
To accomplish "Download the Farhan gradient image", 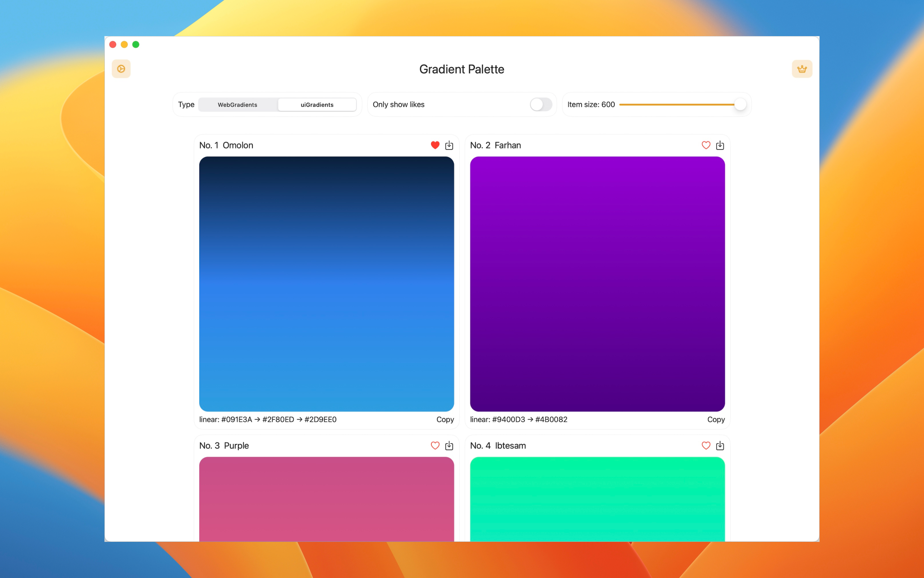I will (x=720, y=145).
